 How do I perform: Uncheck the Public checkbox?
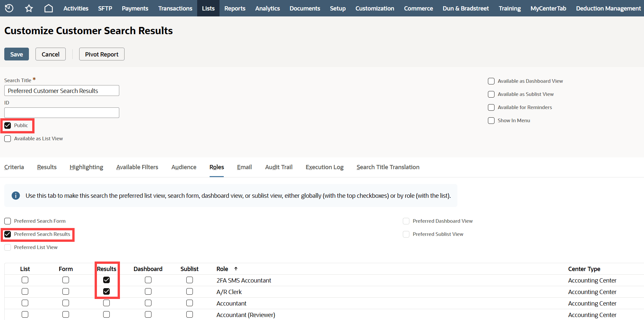click(8, 126)
